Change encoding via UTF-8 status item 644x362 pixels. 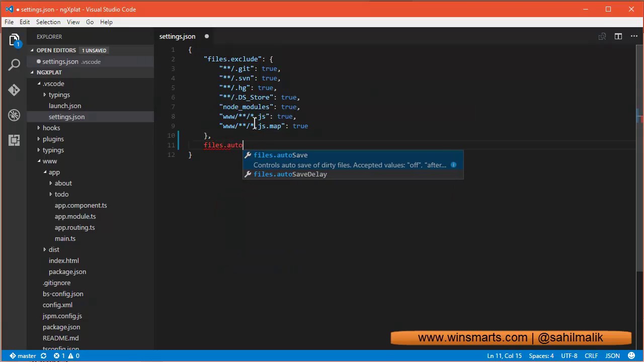569,356
